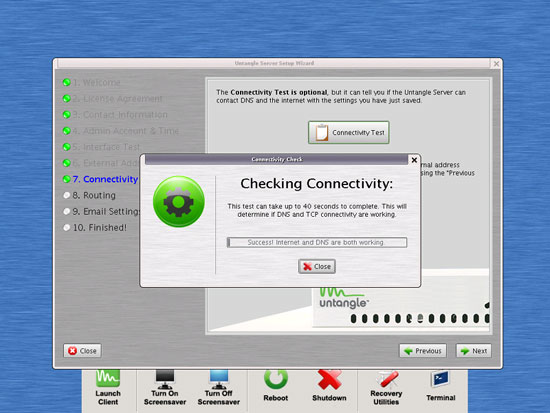Click the Untangle Server Setup Wizard title bar
Screen dimensions: 550x413
pyautogui.click(x=274, y=64)
